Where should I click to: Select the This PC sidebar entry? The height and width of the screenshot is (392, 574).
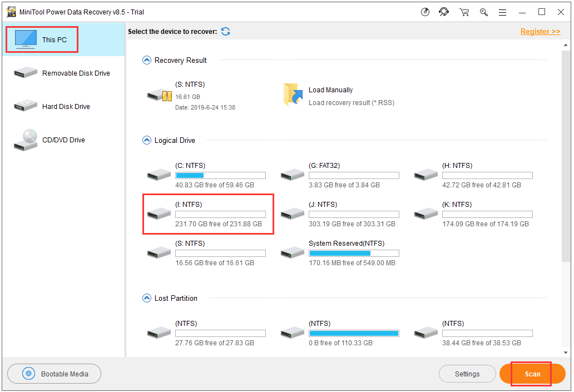pos(42,39)
